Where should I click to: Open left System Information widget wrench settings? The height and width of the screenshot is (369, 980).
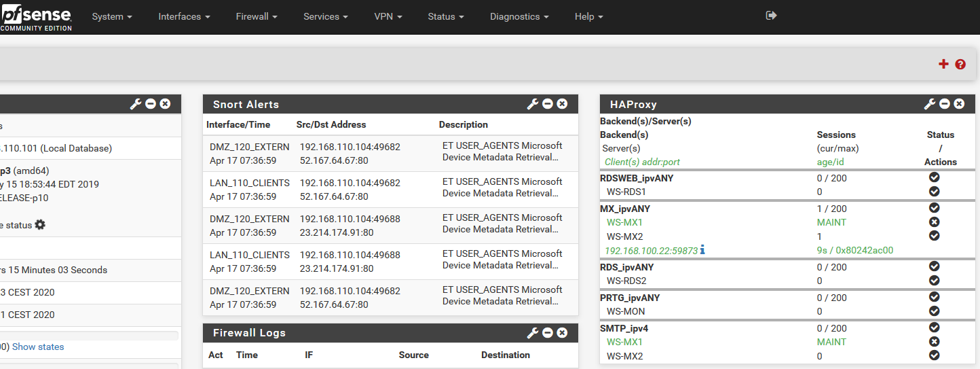click(136, 104)
